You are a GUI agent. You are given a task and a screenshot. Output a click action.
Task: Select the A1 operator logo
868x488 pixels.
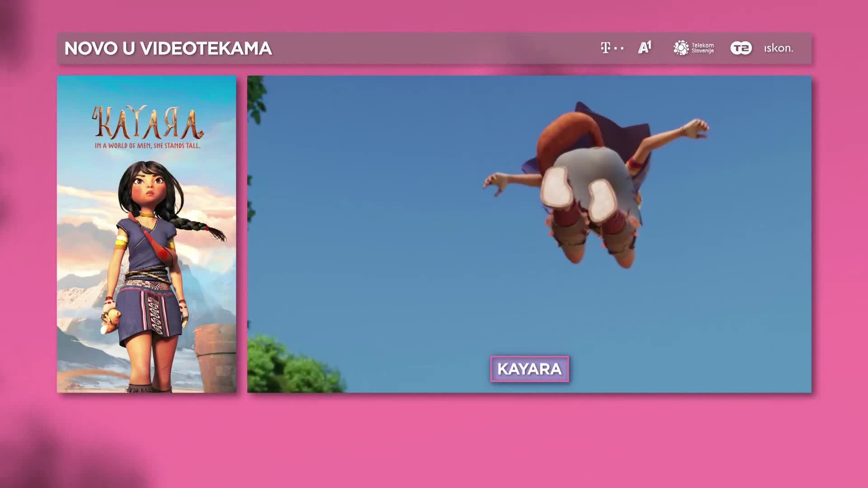pos(644,47)
